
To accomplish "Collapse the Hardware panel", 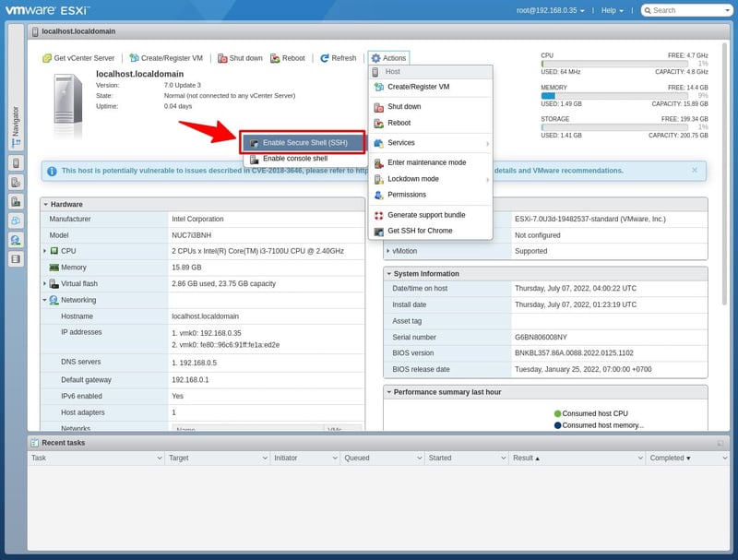I will (x=45, y=204).
